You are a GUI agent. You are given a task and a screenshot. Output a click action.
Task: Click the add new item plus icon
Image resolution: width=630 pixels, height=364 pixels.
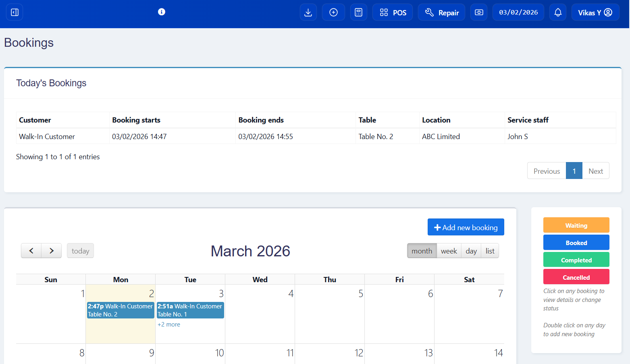[x=333, y=12]
